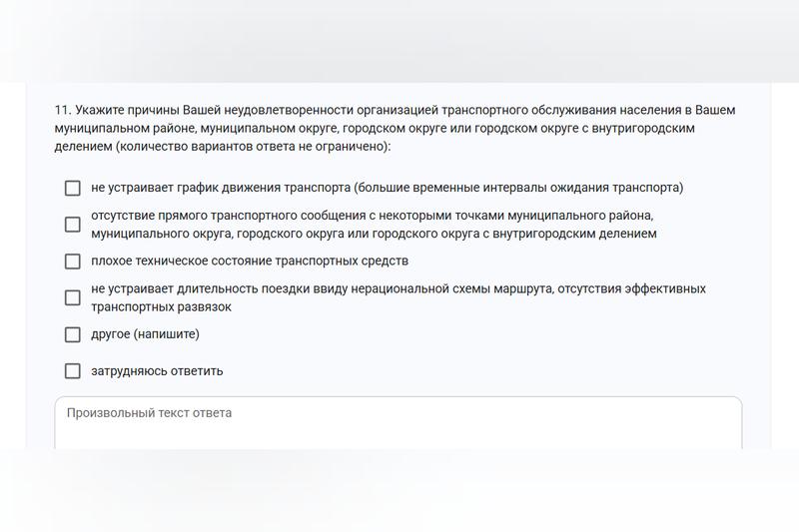Mark the "затрудняюсь ответить" checkbox
Viewport: 799px width, 532px height.
[73, 371]
